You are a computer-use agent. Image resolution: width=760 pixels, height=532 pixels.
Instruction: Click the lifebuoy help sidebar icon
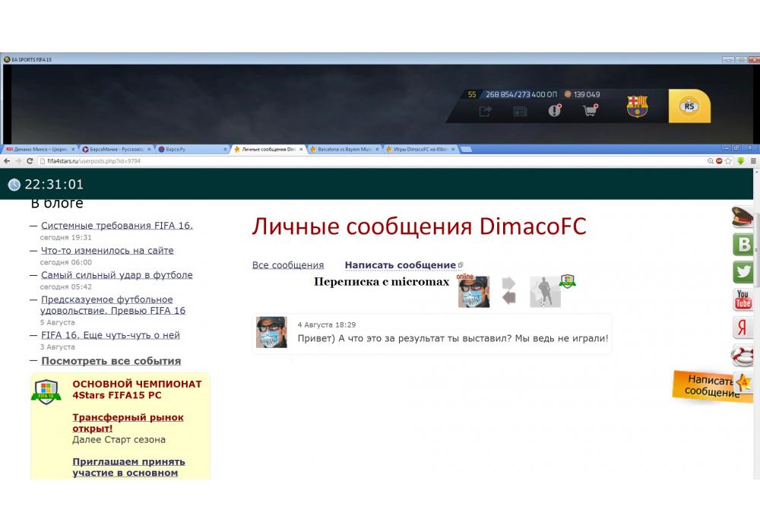pos(743,355)
